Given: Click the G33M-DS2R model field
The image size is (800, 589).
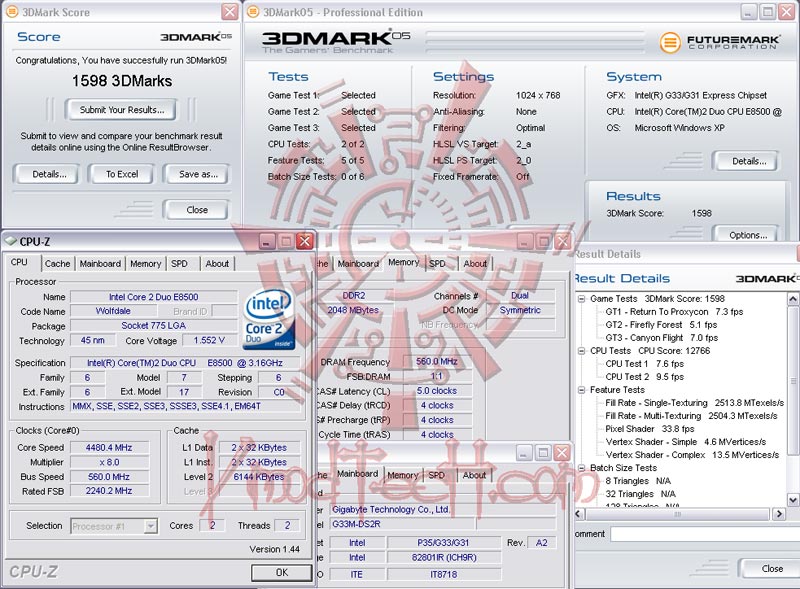Looking at the screenshot, I should point(403,524).
